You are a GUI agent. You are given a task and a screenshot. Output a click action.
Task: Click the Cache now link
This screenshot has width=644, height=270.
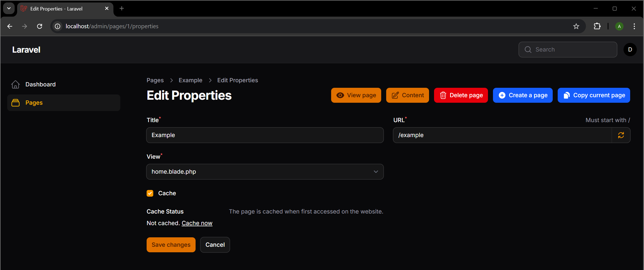(197, 223)
